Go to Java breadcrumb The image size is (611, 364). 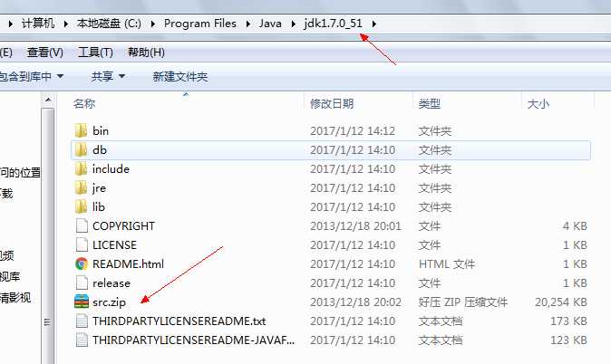(270, 24)
